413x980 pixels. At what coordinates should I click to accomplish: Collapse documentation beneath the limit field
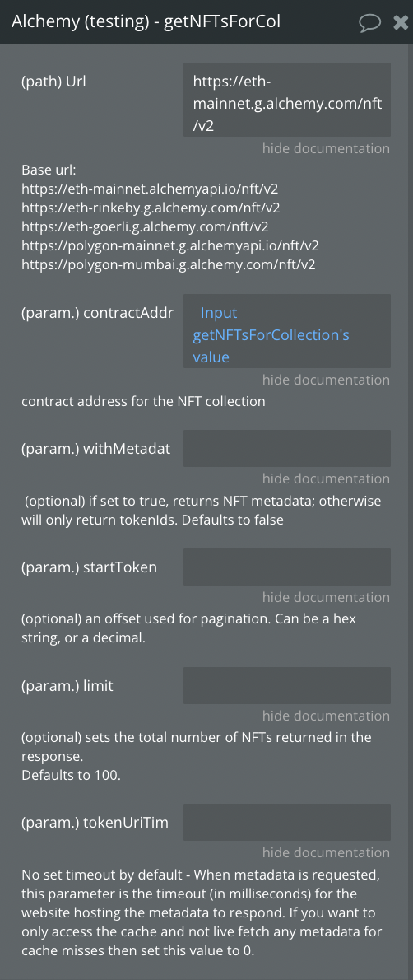pyautogui.click(x=326, y=716)
